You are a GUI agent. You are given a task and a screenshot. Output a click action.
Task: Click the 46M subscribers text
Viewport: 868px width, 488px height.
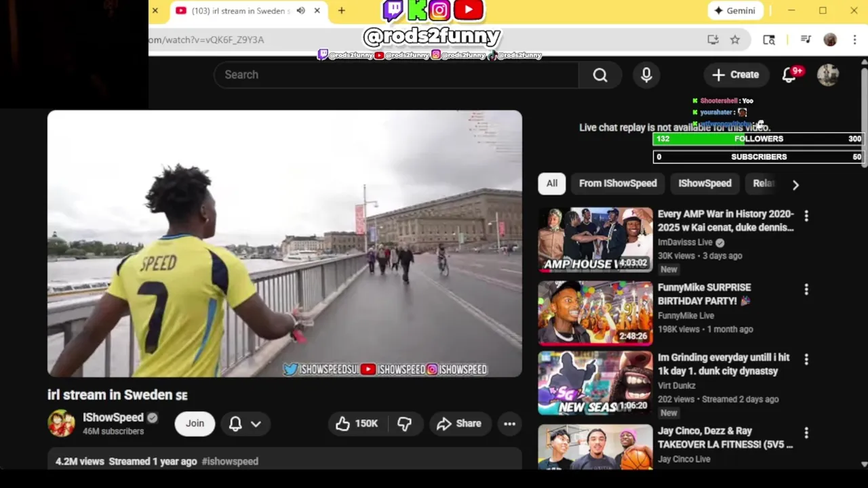click(113, 432)
